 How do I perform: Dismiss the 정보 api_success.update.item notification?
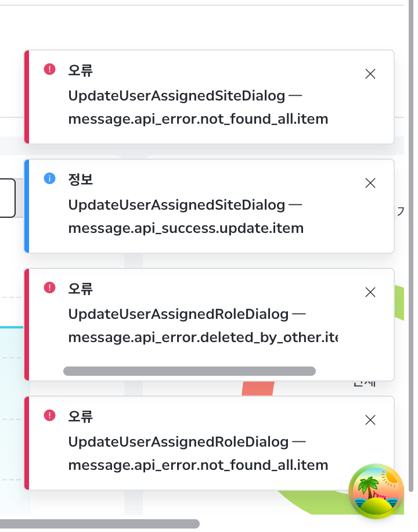click(370, 183)
